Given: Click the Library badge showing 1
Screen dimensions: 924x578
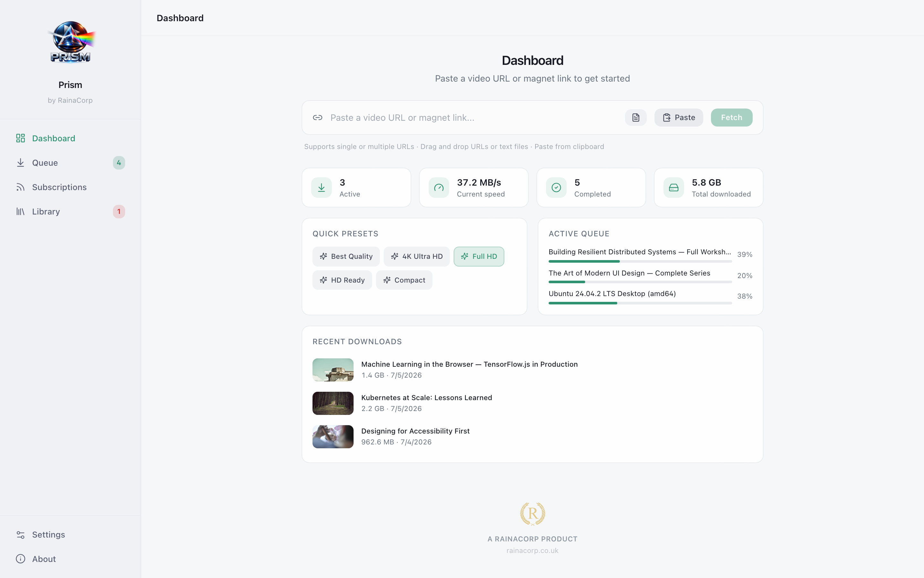Looking at the screenshot, I should [x=119, y=211].
